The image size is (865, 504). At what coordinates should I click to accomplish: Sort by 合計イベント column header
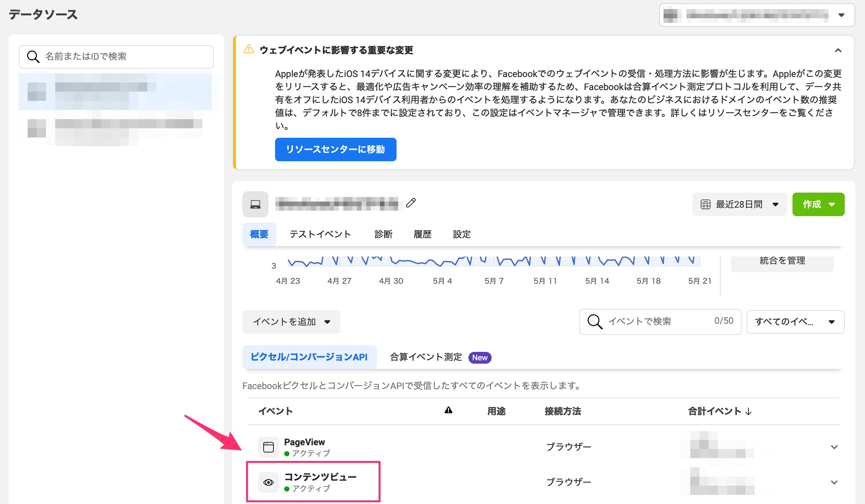(719, 411)
